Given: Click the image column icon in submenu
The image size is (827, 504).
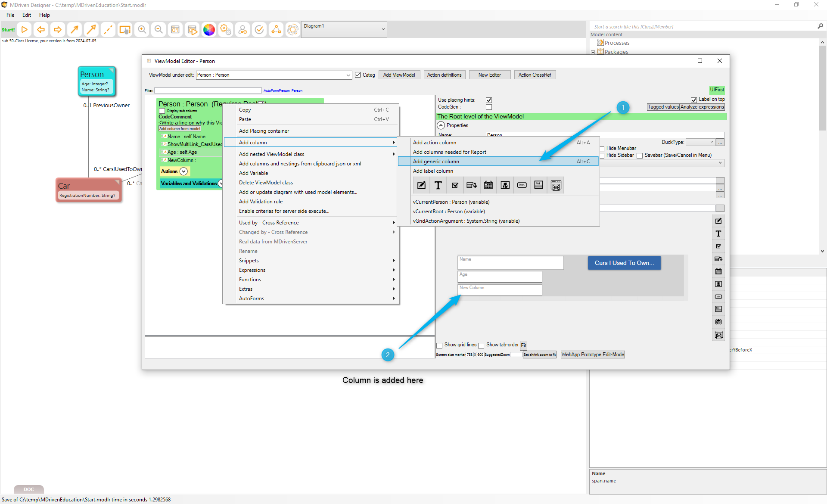Looking at the screenshot, I should coord(505,185).
